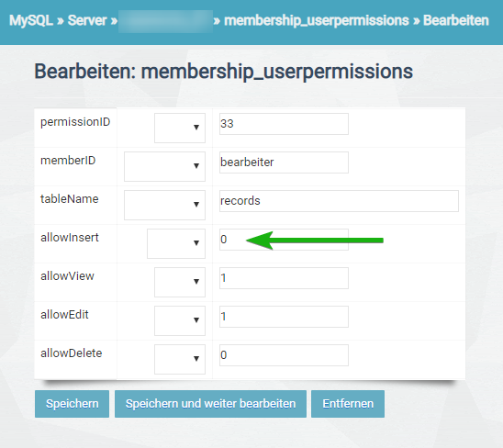Open membership_userpermissions breadcrumb link

(317, 20)
